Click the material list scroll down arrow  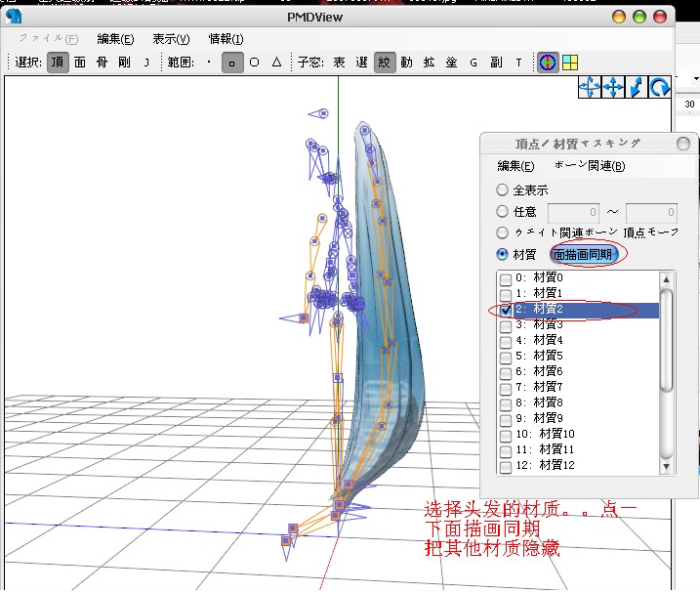pos(666,466)
